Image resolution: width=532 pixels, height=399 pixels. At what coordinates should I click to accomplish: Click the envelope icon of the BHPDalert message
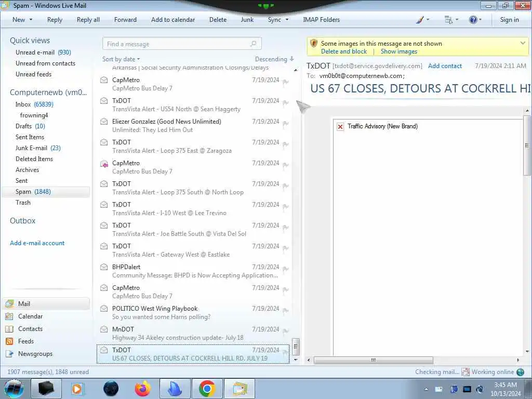[104, 267]
